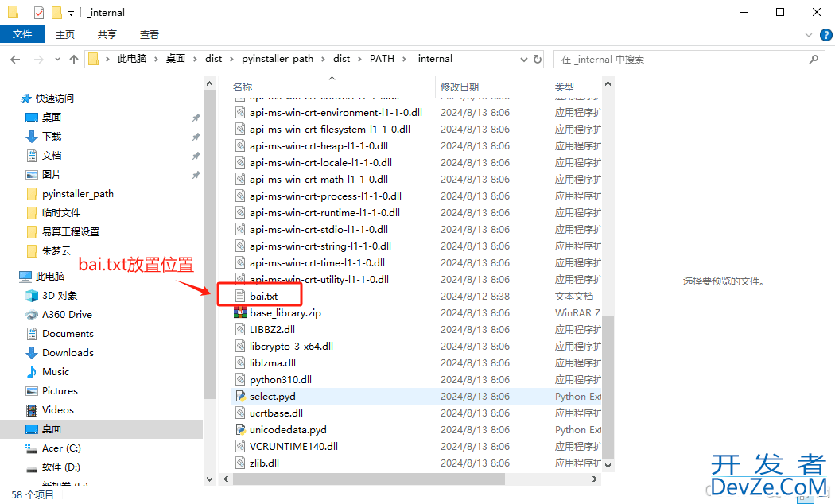Expand the ribbon chevron
The height and width of the screenshot is (504, 835).
point(809,35)
